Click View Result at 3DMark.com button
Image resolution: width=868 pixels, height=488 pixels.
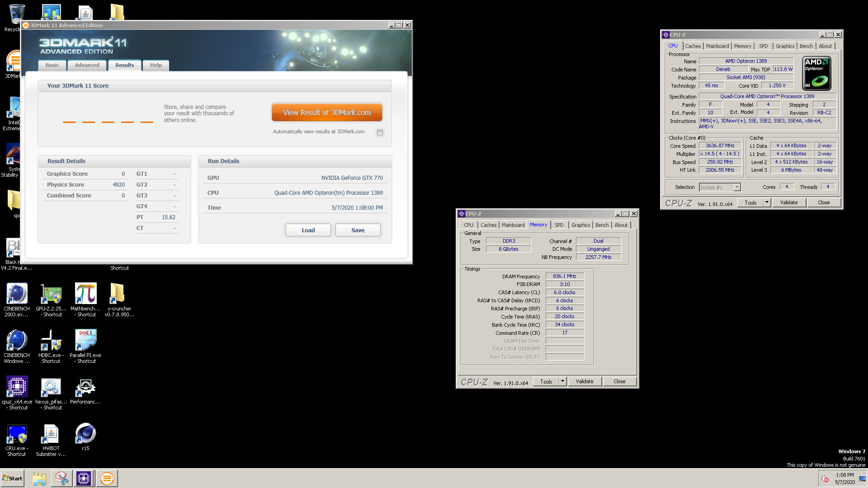pyautogui.click(x=327, y=113)
